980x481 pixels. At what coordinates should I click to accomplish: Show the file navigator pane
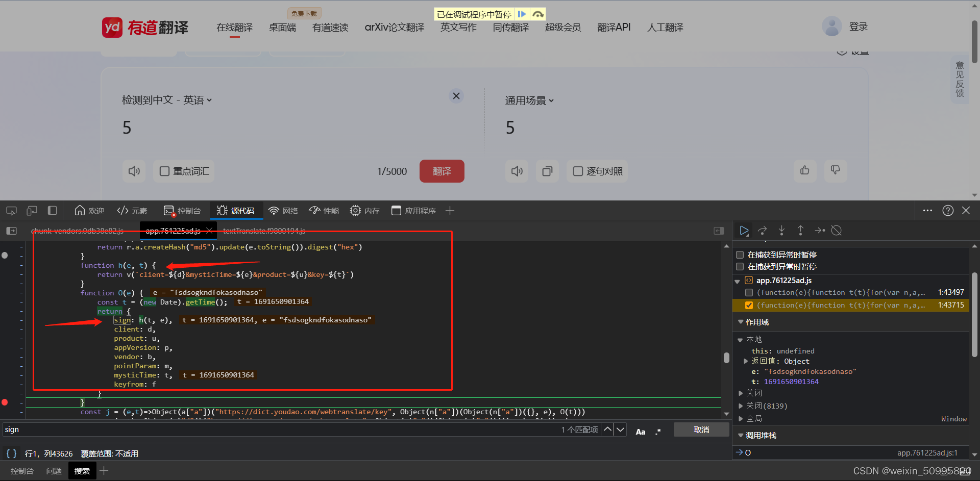point(11,231)
